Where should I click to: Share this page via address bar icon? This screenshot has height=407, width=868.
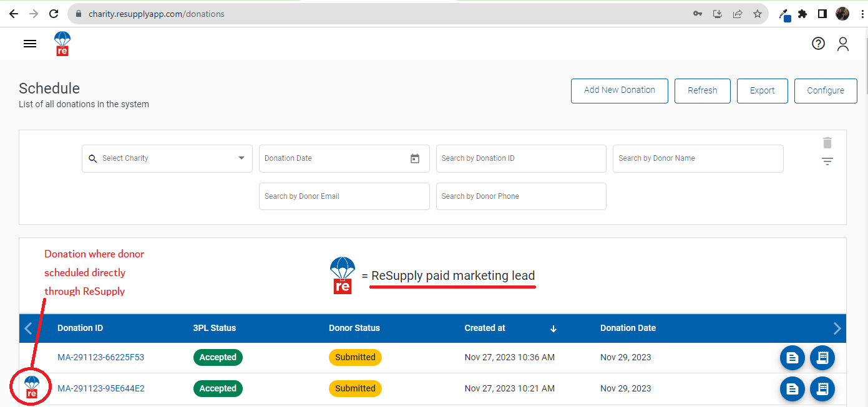click(738, 14)
